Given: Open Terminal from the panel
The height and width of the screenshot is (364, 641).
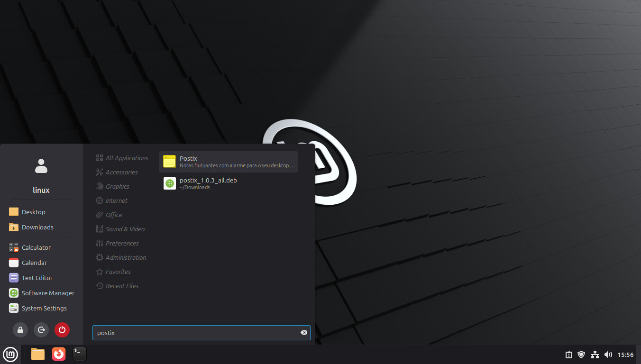Looking at the screenshot, I should (x=80, y=354).
